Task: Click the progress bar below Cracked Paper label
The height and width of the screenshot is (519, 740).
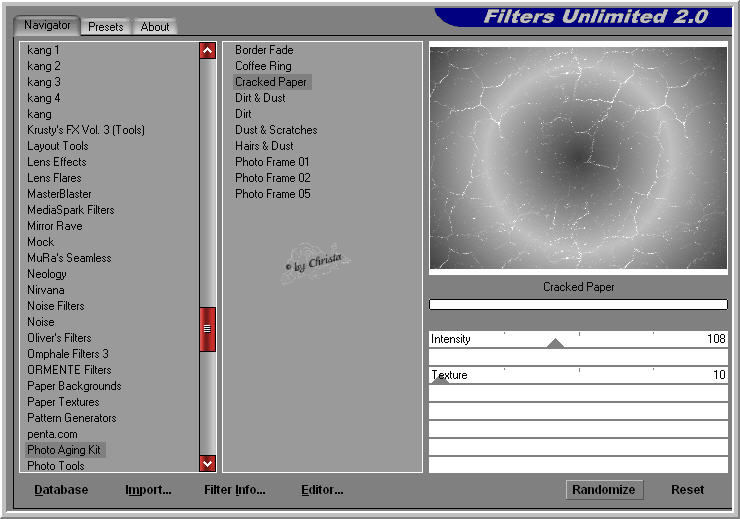Action: [578, 304]
